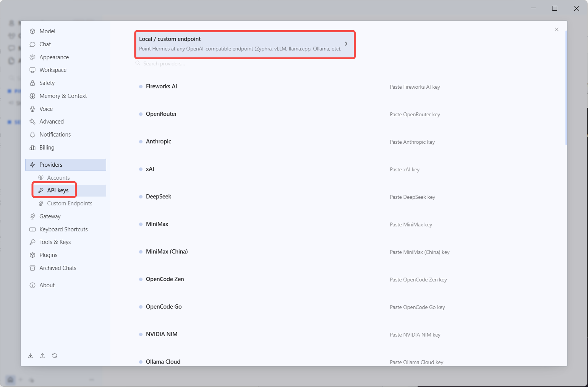Click the Accounts person icon
Screen dimensions: 588x387
(x=41, y=177)
